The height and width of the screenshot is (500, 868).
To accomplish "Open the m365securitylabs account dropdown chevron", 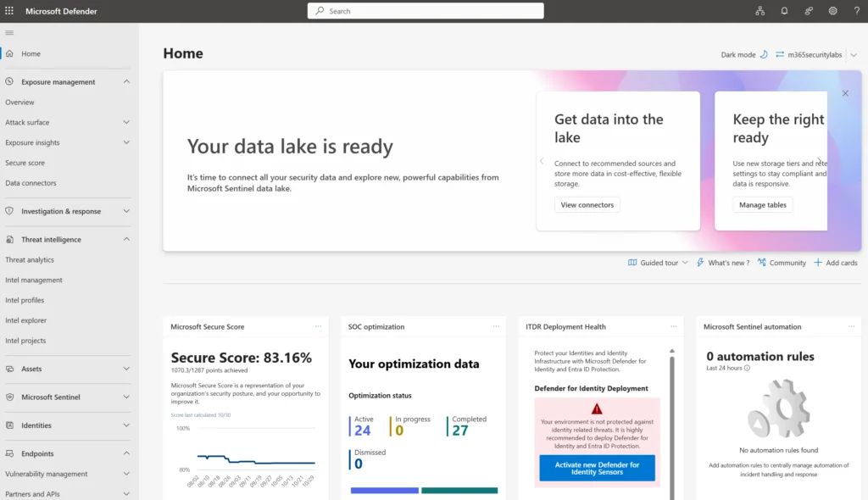I will (854, 55).
